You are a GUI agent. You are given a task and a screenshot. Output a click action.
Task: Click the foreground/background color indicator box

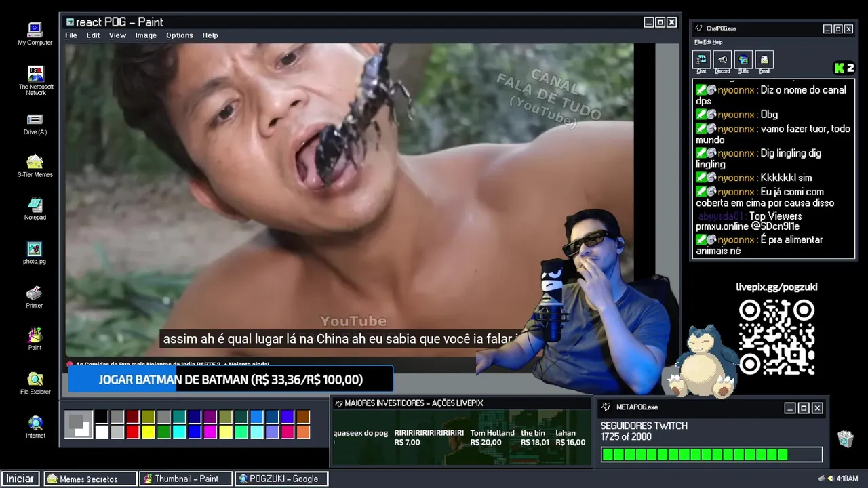(79, 424)
